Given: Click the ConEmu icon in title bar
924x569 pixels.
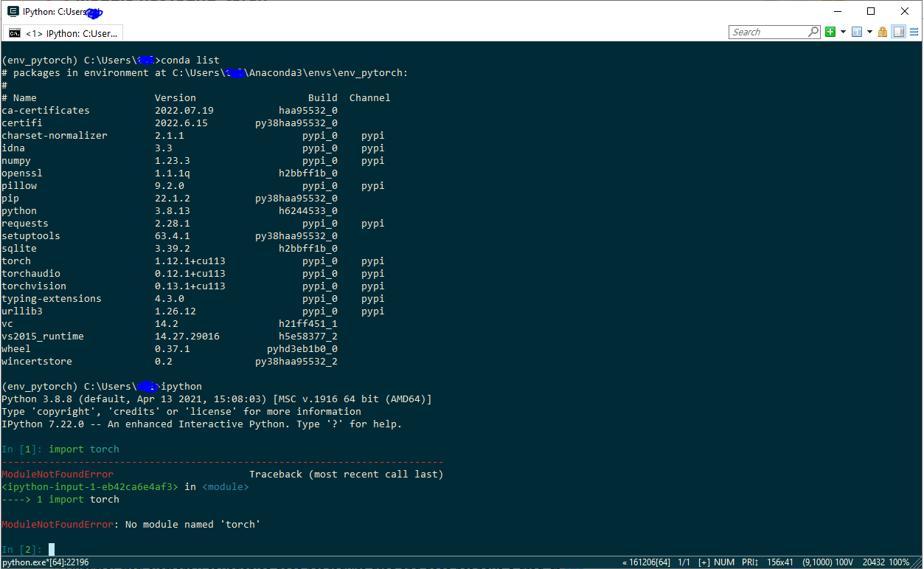Looking at the screenshot, I should coord(13,11).
